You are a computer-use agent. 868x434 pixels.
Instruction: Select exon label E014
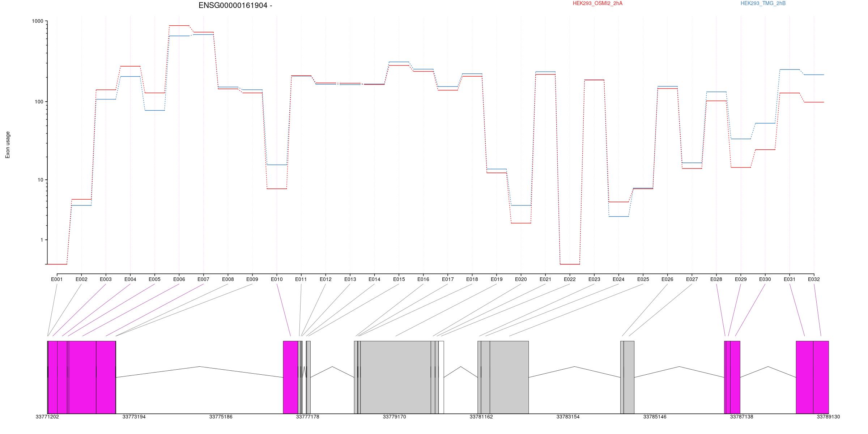374,279
